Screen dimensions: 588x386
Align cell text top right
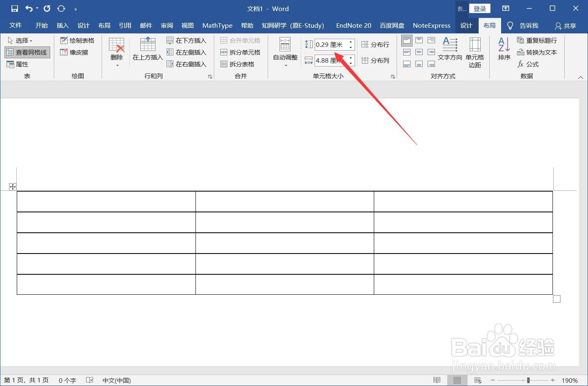431,40
